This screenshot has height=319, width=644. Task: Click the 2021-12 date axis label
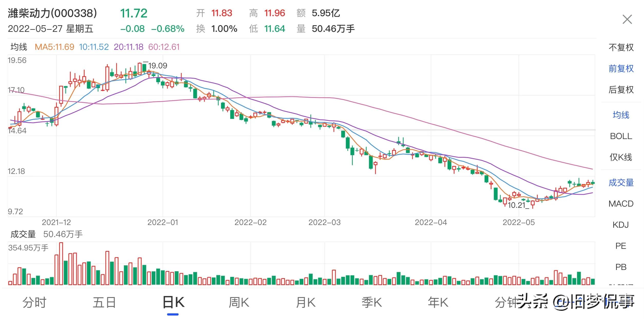tap(56, 222)
